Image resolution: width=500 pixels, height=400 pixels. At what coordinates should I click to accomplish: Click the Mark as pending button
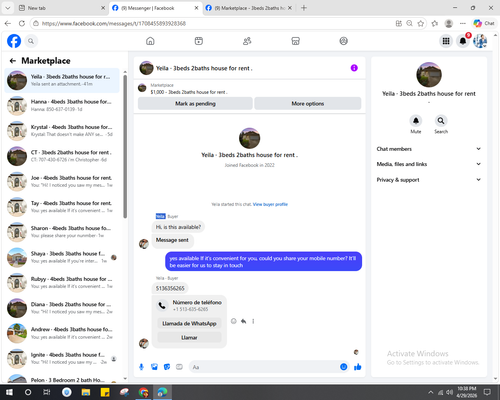(195, 104)
